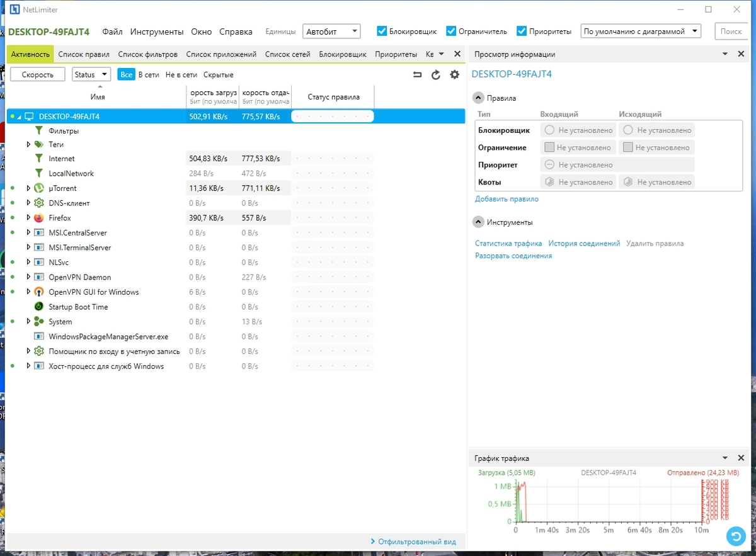Viewport: 756px width, 556px height.
Task: Click the Разорвать соединения link
Action: pos(513,256)
